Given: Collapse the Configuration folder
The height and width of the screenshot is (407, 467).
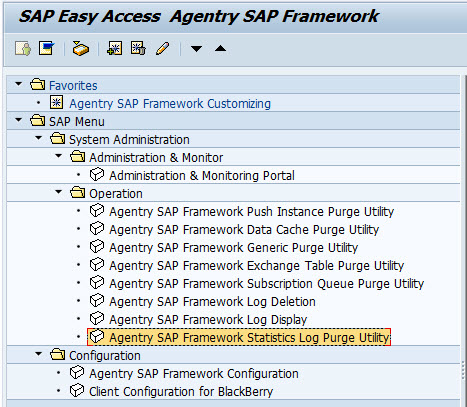Looking at the screenshot, I should pyautogui.click(x=39, y=354).
